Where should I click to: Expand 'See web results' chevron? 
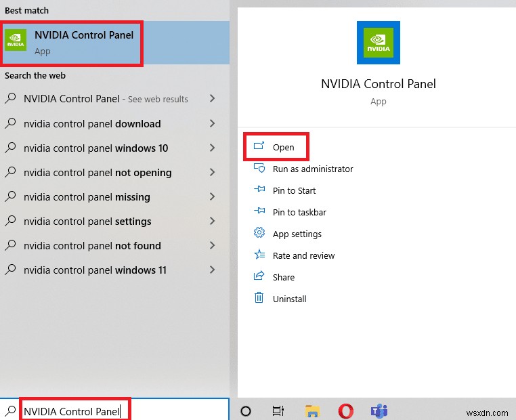click(212, 98)
